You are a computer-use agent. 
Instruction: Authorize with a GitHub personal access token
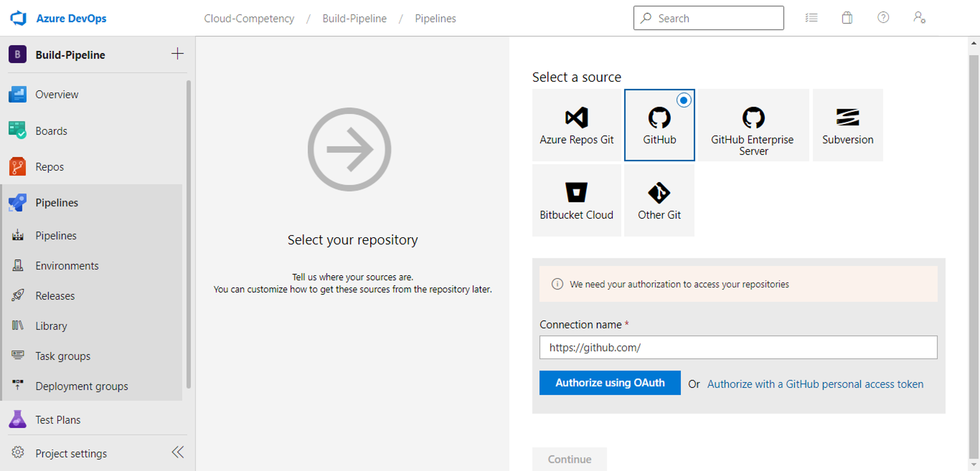pyautogui.click(x=815, y=384)
